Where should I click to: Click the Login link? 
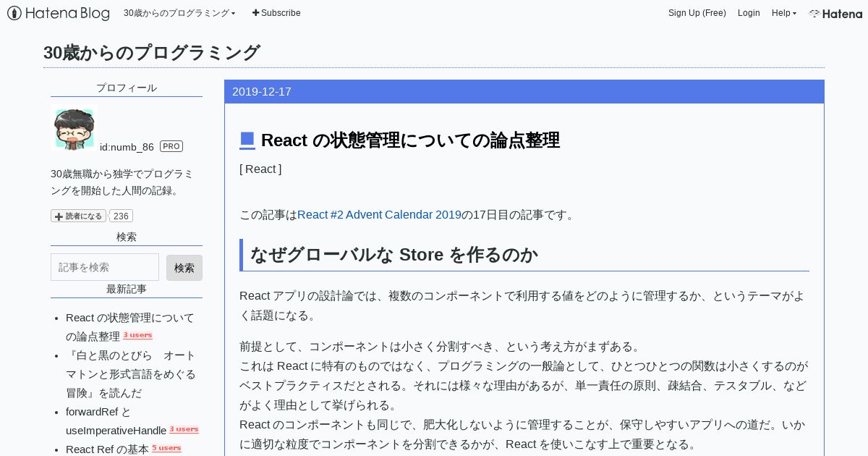tap(749, 13)
